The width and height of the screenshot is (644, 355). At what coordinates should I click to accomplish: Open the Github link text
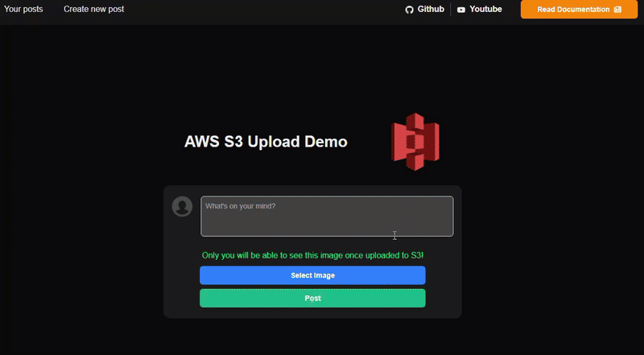pos(431,9)
